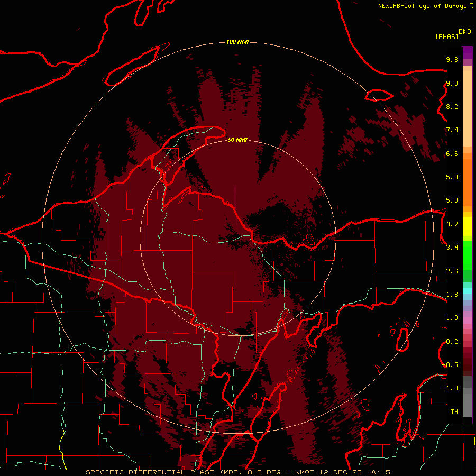Click the SPECIFIC DIFFERENTIAL PHASE (KDP) caption
The image size is (476, 476).
(x=164, y=472)
